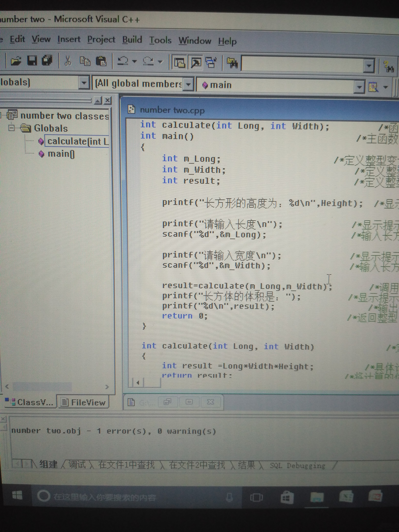This screenshot has width=399, height=532.
Task: Open the Find combo box dropdown
Action: tap(369, 66)
